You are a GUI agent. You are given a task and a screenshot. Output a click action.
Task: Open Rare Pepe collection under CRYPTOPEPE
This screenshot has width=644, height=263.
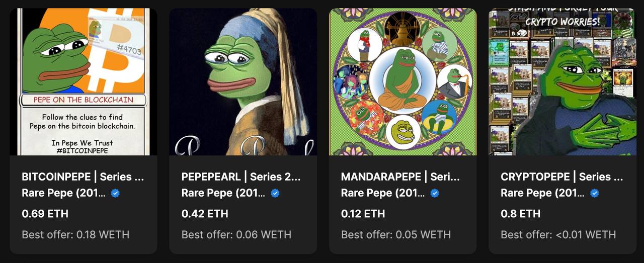point(543,193)
